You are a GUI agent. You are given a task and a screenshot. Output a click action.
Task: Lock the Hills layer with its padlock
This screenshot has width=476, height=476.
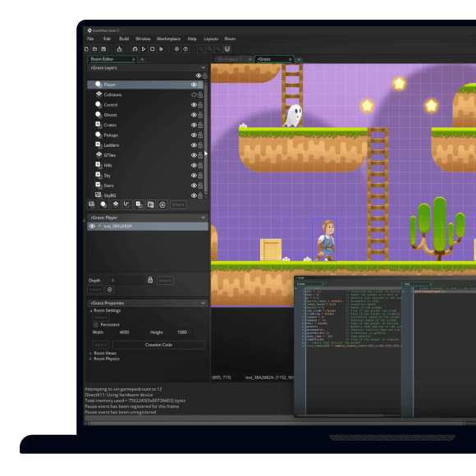point(200,165)
